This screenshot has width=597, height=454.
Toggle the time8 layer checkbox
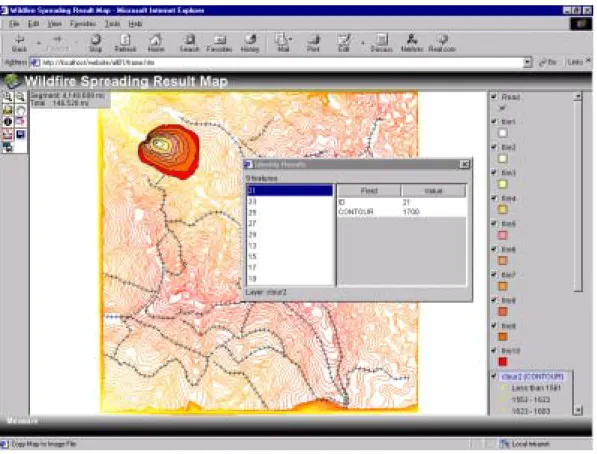[x=494, y=300]
